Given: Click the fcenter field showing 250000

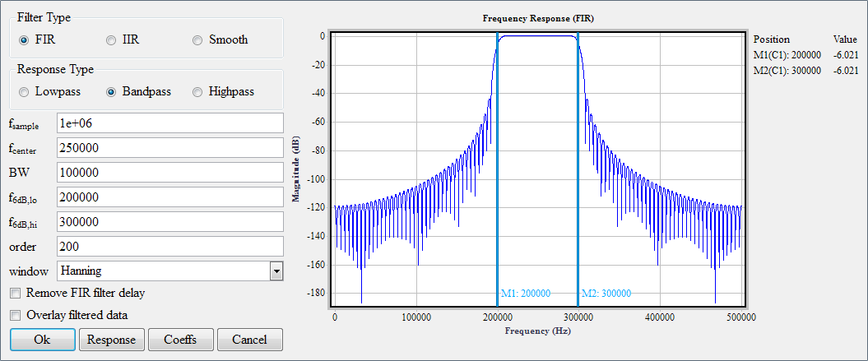Looking at the screenshot, I should (170, 148).
